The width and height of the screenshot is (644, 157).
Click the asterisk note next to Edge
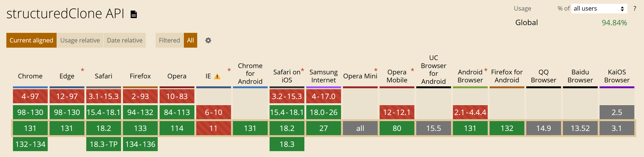[82, 70]
